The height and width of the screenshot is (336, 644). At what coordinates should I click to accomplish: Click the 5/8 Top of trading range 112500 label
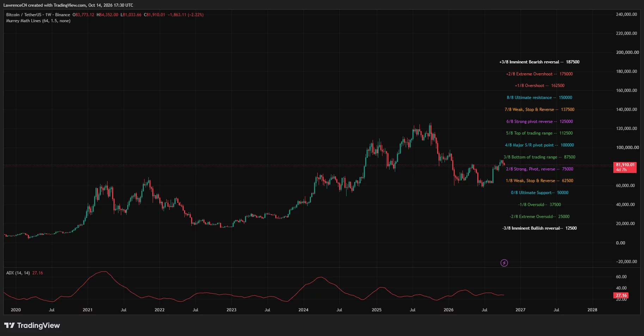click(x=539, y=133)
